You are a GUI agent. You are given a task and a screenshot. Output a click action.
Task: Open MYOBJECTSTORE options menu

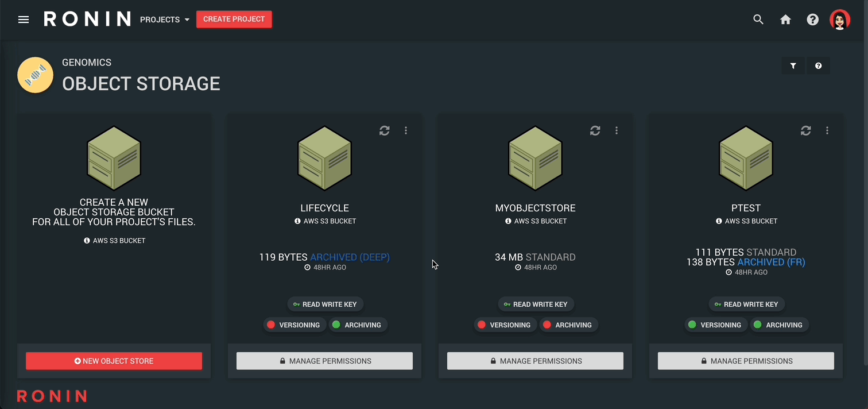coord(617,130)
